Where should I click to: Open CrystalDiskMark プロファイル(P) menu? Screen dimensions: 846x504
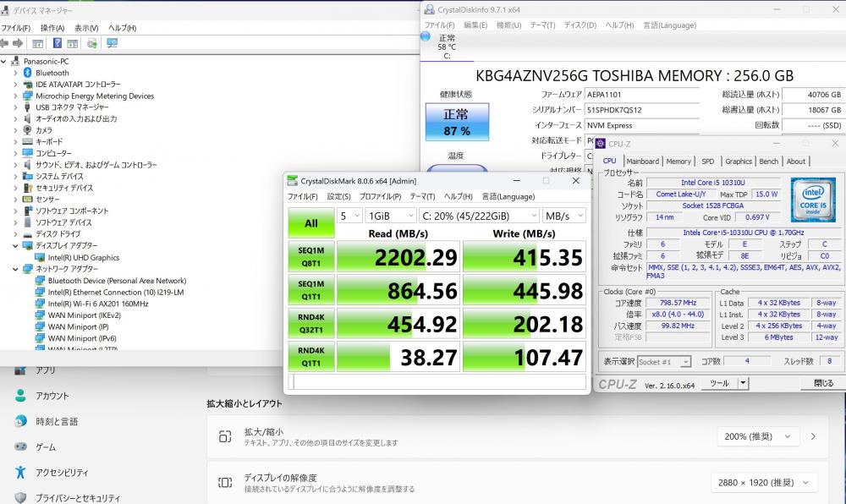(x=381, y=197)
